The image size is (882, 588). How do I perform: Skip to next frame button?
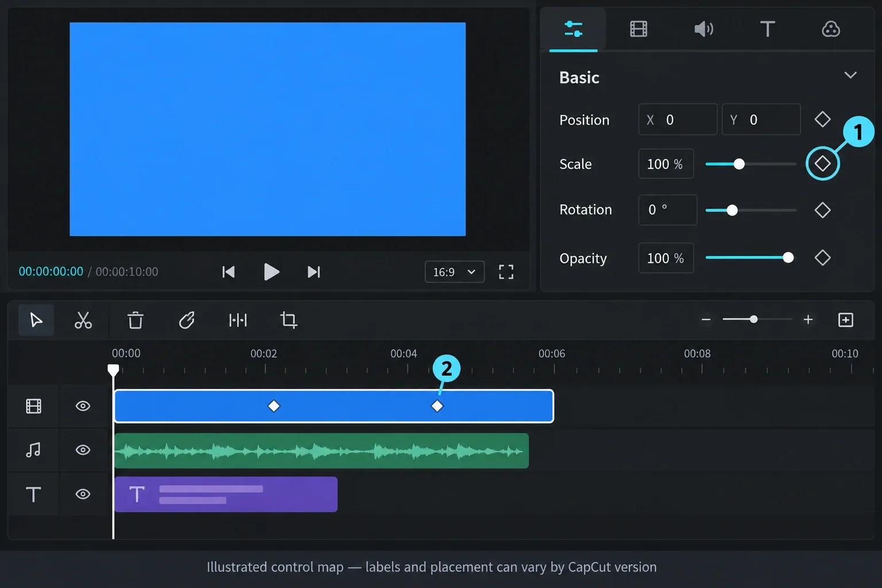pyautogui.click(x=314, y=272)
